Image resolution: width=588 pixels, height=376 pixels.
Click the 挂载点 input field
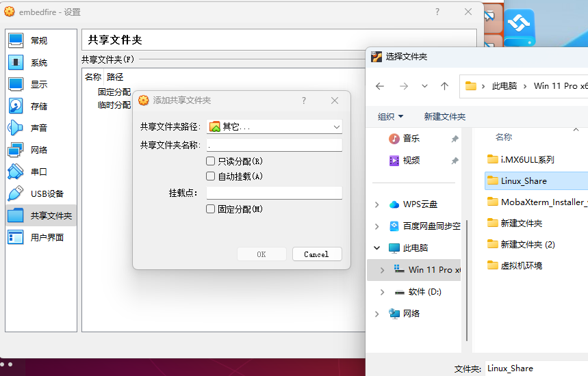[274, 193]
